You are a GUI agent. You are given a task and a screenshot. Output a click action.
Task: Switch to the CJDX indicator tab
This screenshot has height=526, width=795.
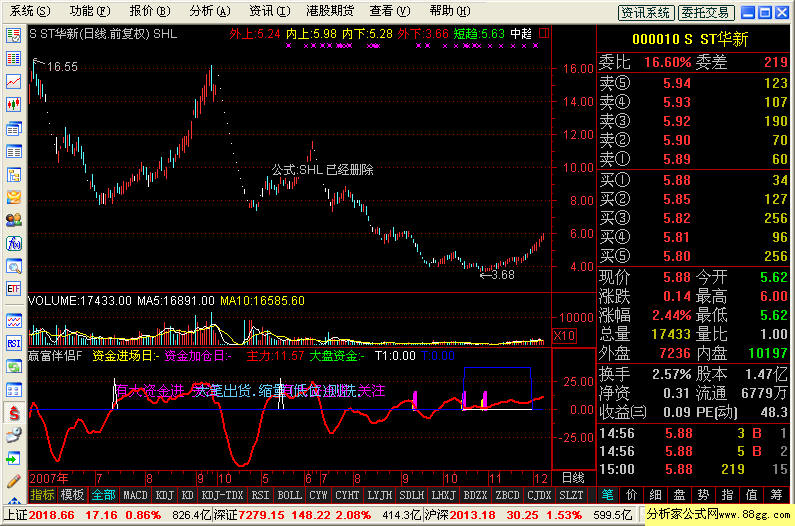539,495
